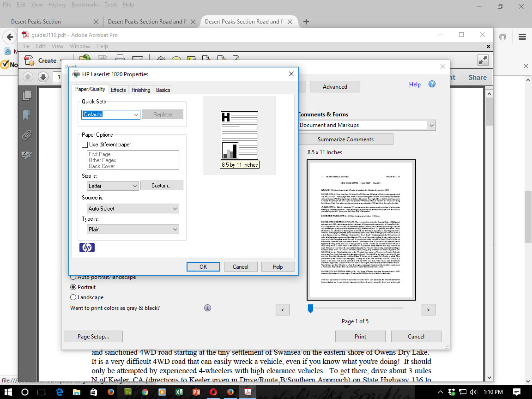Screen dimensions: 532x399
Task: Click the Print button
Action: (x=360, y=337)
